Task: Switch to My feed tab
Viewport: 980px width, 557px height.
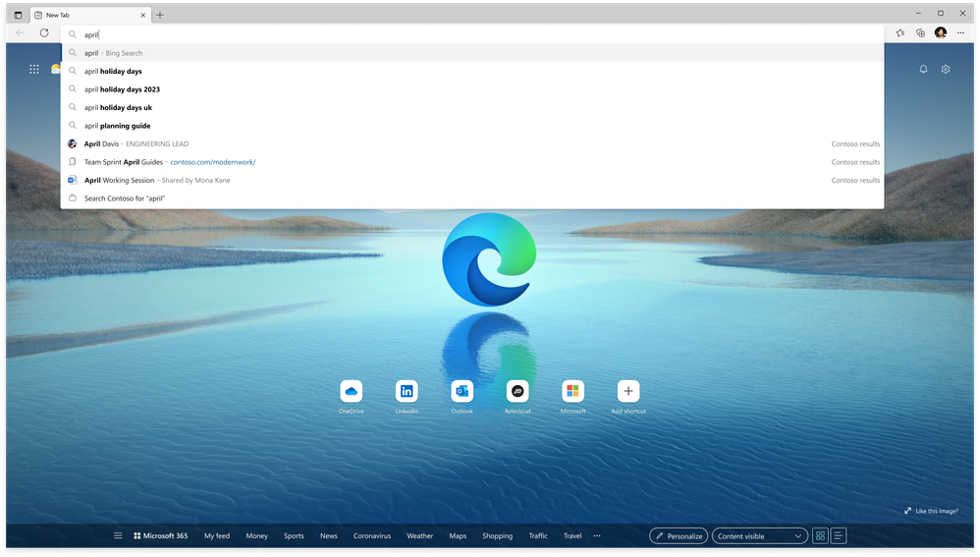Action: click(x=217, y=535)
